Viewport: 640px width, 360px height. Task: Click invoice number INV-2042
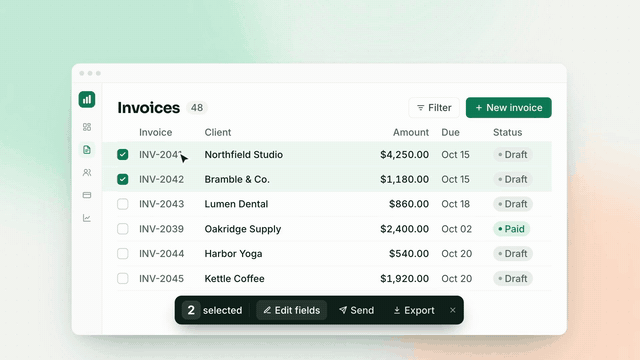[x=161, y=179]
